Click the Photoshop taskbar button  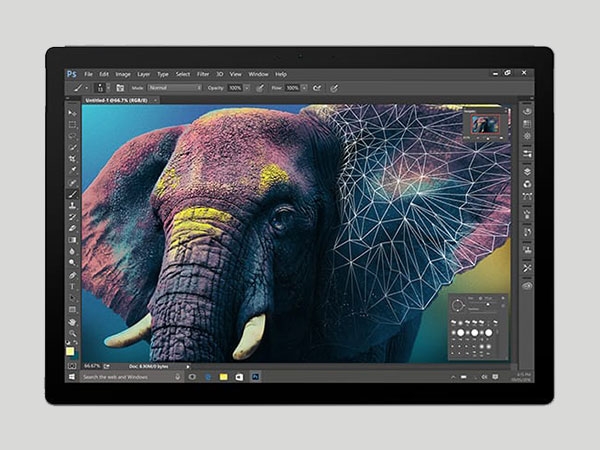[x=255, y=377]
